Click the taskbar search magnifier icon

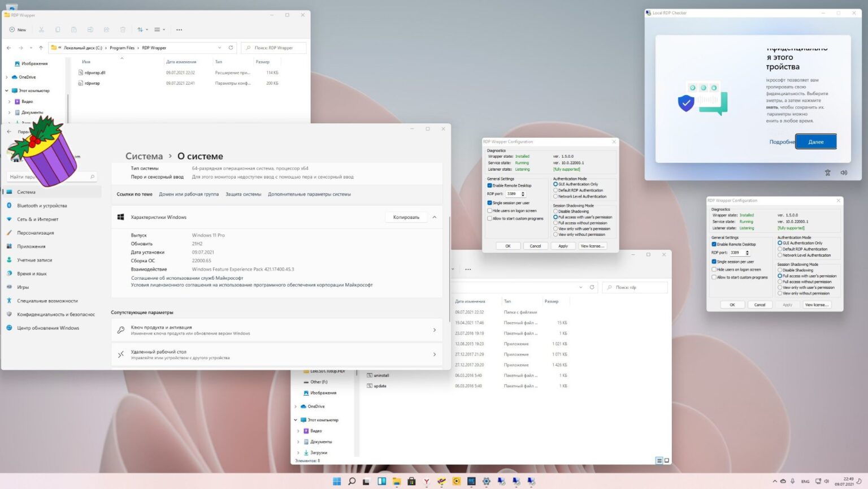(x=351, y=482)
